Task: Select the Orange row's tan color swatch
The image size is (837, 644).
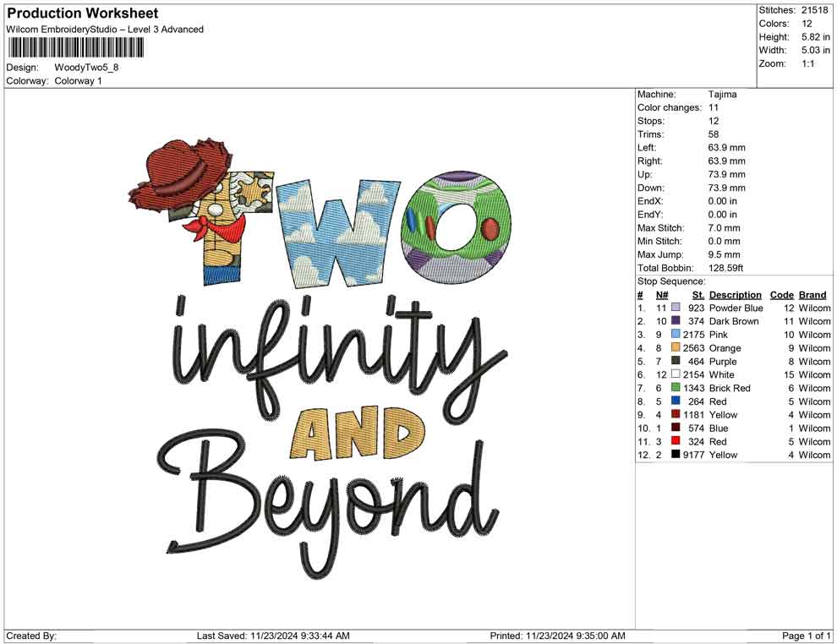Action: pos(676,348)
